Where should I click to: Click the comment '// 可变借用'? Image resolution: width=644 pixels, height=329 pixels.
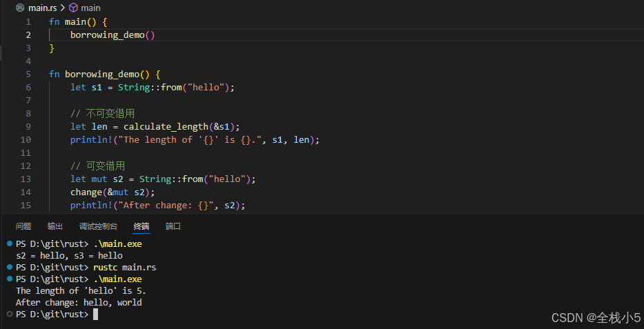98,166
